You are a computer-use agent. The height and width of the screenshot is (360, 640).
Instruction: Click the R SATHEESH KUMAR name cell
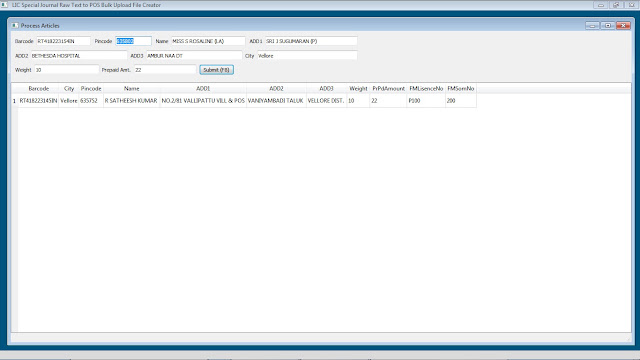tap(131, 101)
